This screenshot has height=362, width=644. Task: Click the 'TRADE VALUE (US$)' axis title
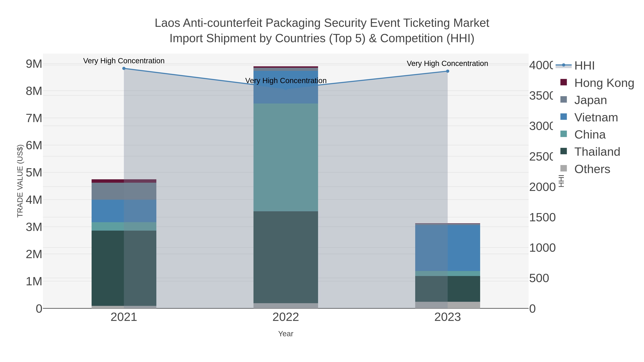click(20, 181)
